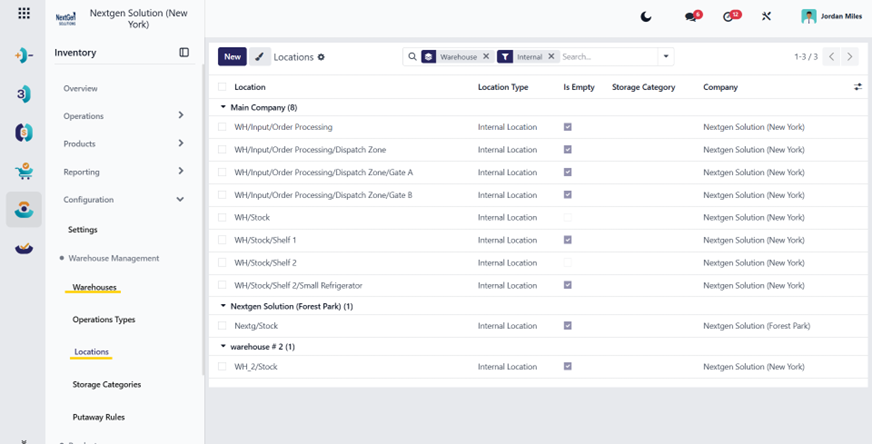Remove the Internal filter facet
The height and width of the screenshot is (444, 872).
coord(551,56)
